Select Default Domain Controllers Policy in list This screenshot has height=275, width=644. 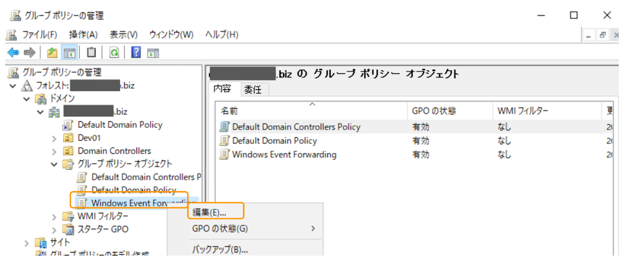pyautogui.click(x=296, y=127)
